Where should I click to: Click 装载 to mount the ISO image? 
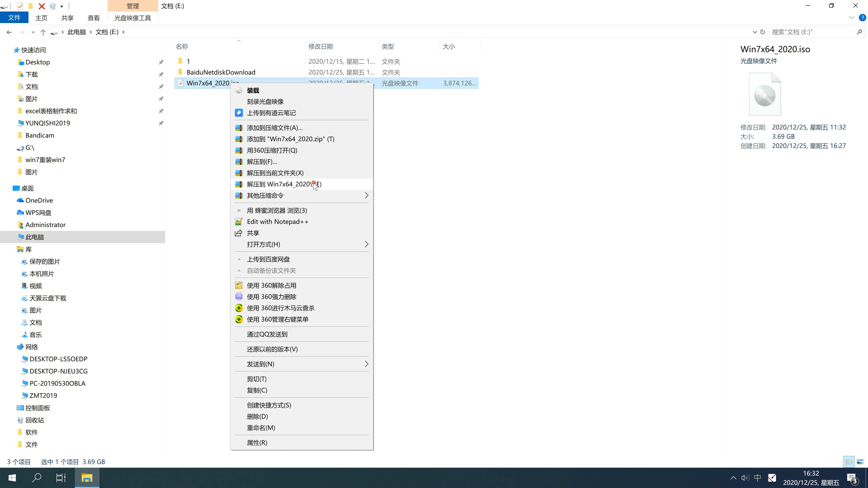tap(253, 90)
